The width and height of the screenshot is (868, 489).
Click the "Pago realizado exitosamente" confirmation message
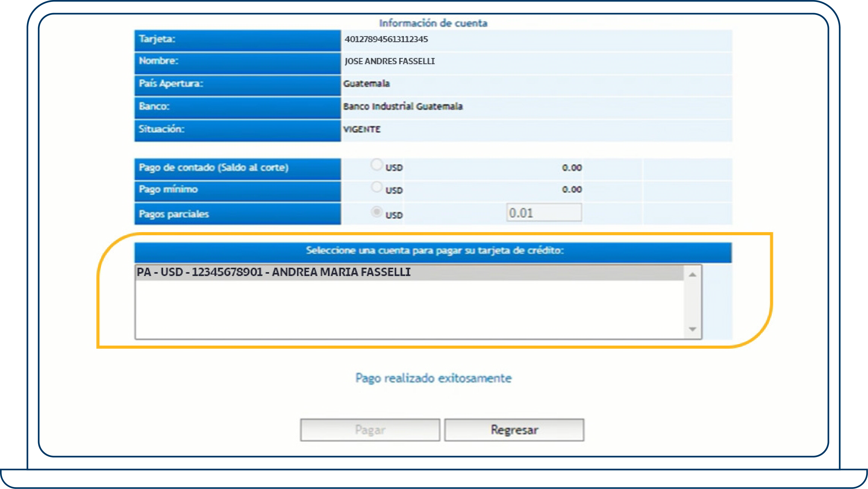[x=433, y=378]
